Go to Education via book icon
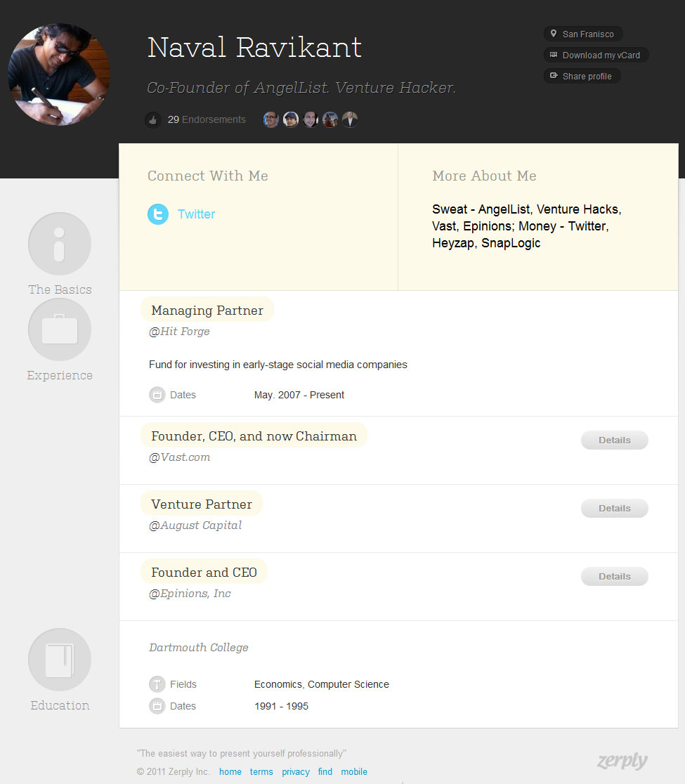This screenshot has height=784, width=685. [60, 660]
